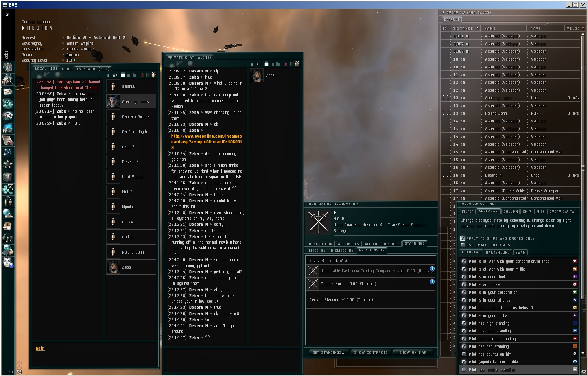
Task: Uncheck Pilot is in your fleet
Action: click(464, 277)
